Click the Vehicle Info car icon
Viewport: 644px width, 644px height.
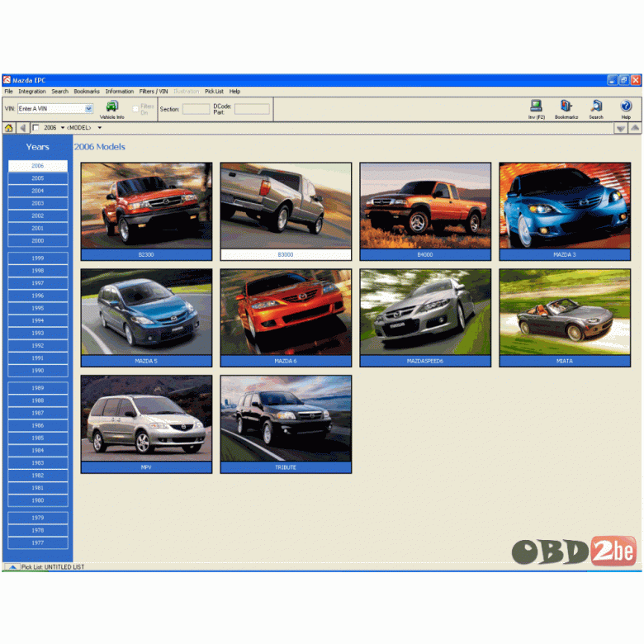point(111,107)
